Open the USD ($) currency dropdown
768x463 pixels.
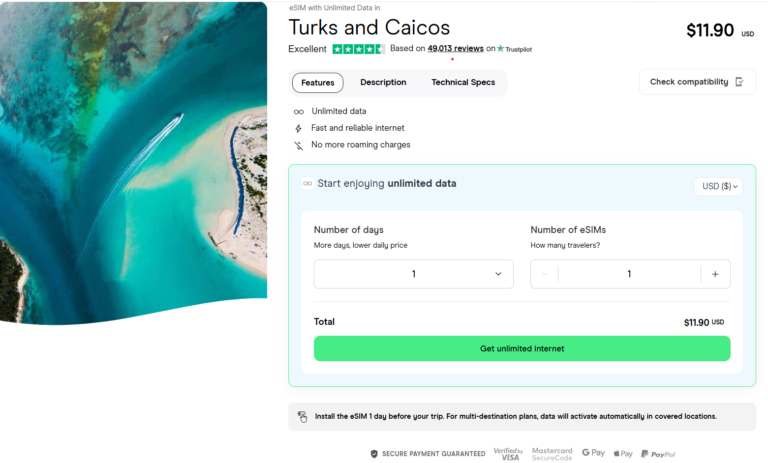(720, 186)
